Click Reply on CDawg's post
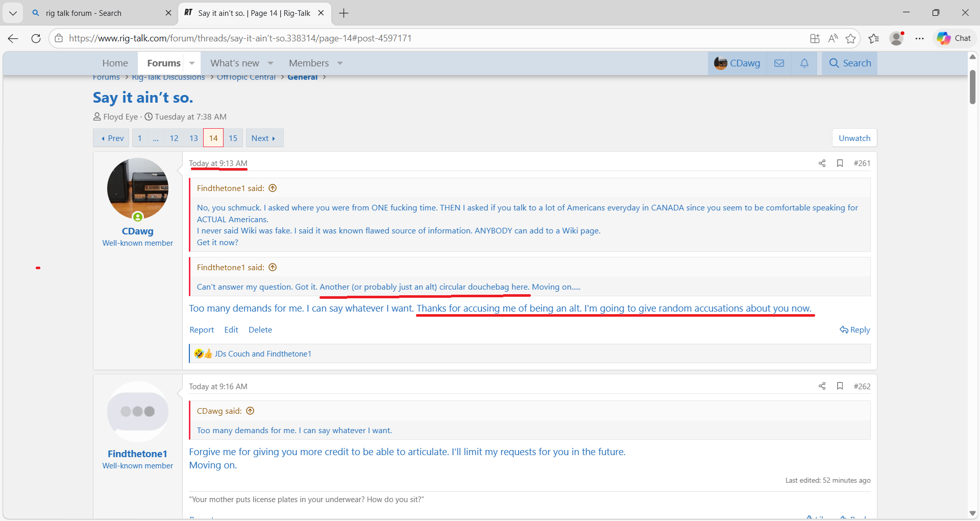980x521 pixels. (855, 330)
